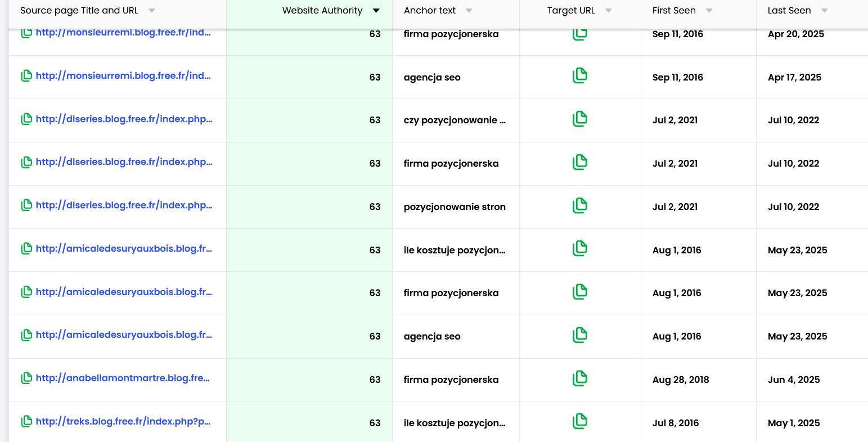Open the Source page Title and URL column dropdown
Image resolution: width=868 pixels, height=442 pixels.
pyautogui.click(x=152, y=11)
